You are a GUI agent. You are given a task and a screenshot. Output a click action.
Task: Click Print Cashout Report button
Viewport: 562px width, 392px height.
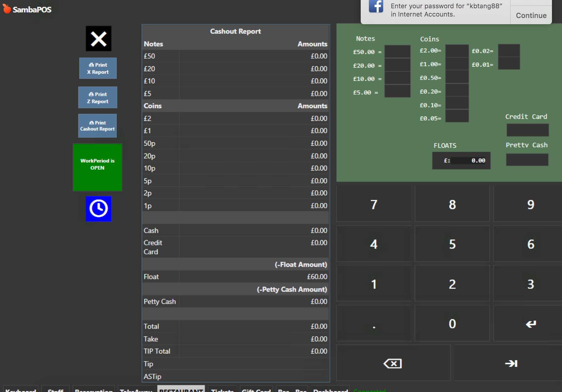coord(97,126)
